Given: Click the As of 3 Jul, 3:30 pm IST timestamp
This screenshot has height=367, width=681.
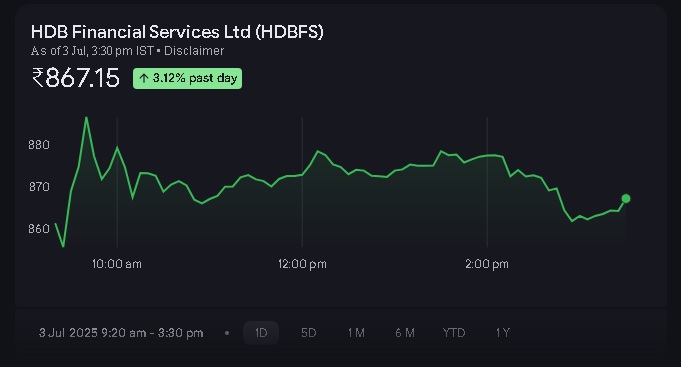Looking at the screenshot, I should 93,51.
